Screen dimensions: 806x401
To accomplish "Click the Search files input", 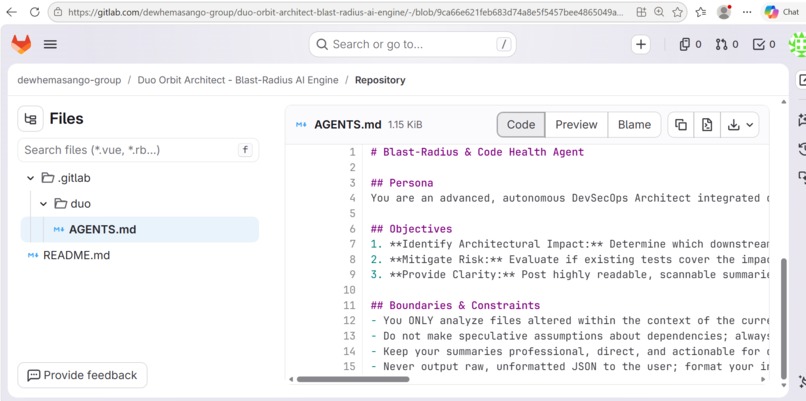I will 138,150.
